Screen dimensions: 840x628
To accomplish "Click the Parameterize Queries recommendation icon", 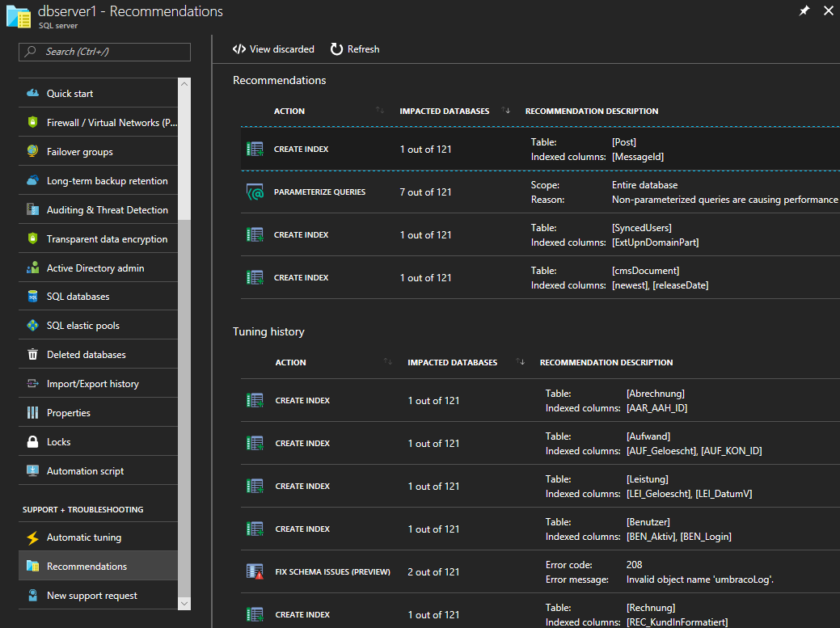I will pos(255,192).
